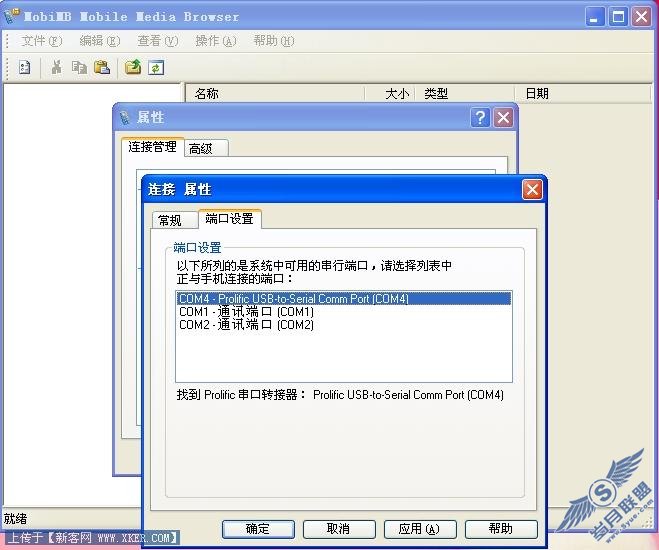Close the 属性 dialog window
659x550 pixels.
[503, 118]
